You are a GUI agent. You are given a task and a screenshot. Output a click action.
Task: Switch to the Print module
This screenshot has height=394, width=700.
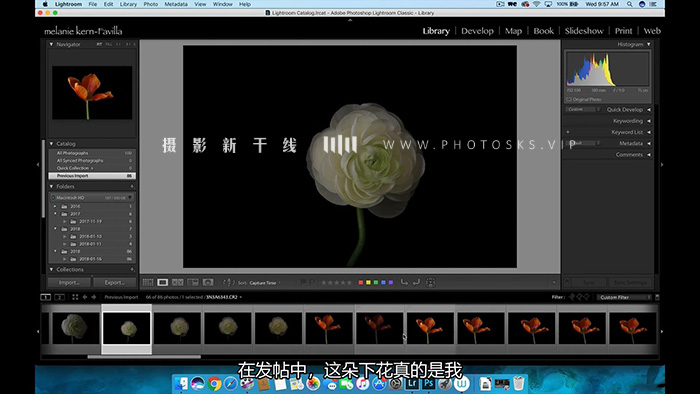pos(623,31)
